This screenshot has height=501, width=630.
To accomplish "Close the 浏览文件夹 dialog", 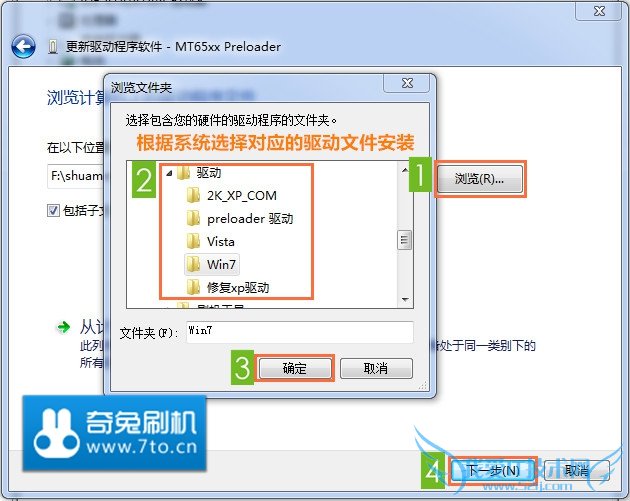I will (407, 83).
